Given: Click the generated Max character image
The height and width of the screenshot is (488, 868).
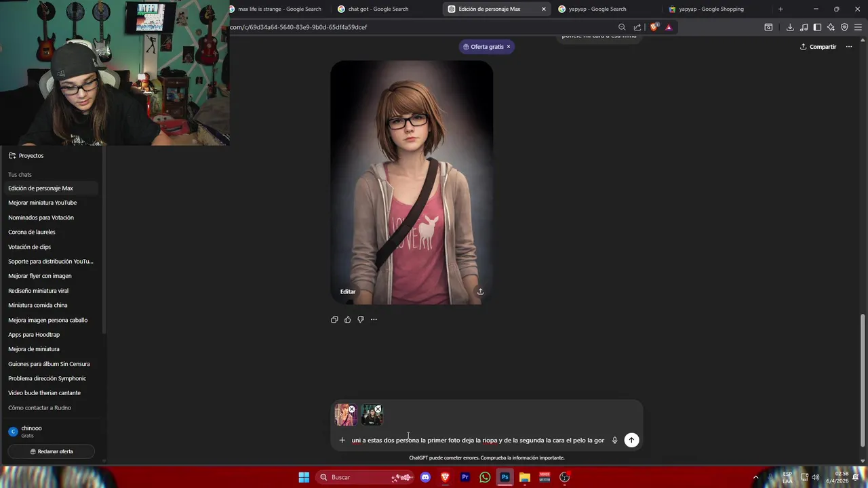Looking at the screenshot, I should (x=412, y=182).
